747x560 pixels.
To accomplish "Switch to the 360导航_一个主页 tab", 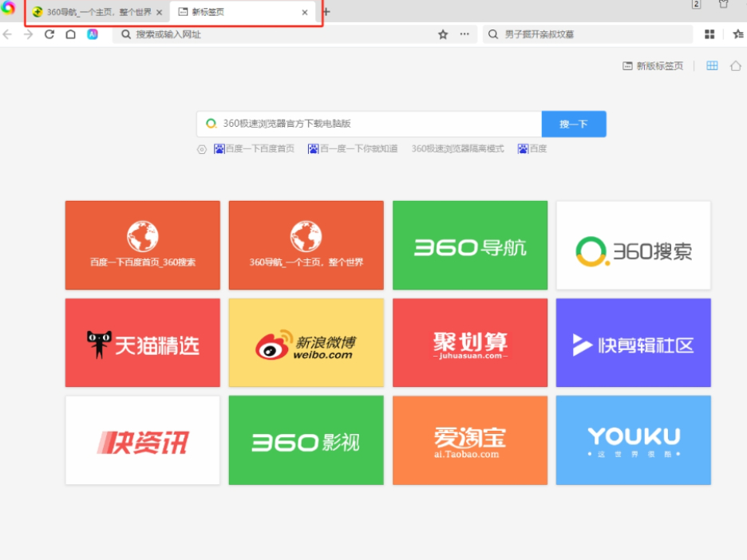I will coord(97,13).
